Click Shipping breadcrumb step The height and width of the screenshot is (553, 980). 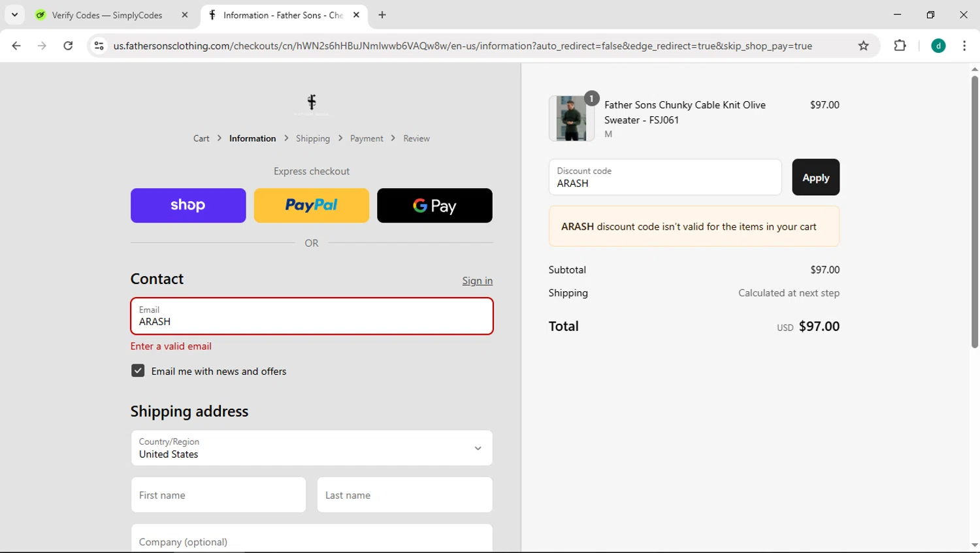(313, 138)
